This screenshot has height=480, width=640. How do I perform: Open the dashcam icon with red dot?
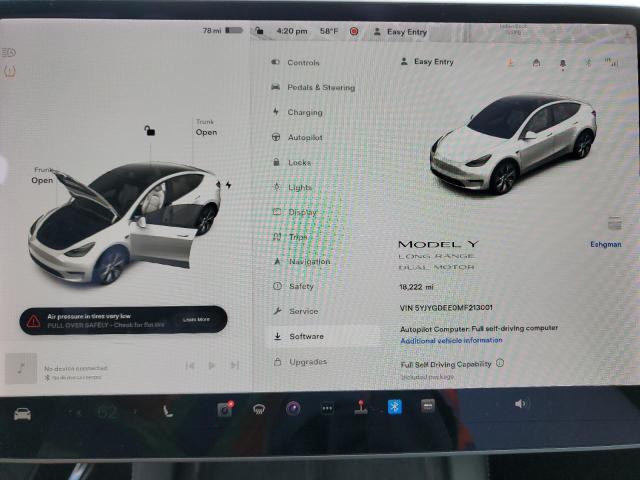225,409
